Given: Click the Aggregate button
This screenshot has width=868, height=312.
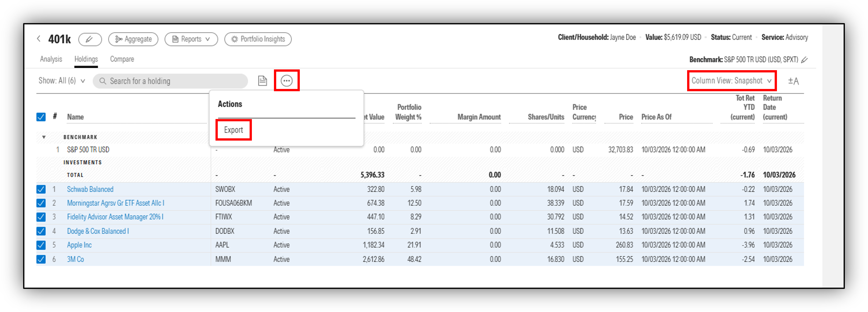Looking at the screenshot, I should pyautogui.click(x=133, y=39).
